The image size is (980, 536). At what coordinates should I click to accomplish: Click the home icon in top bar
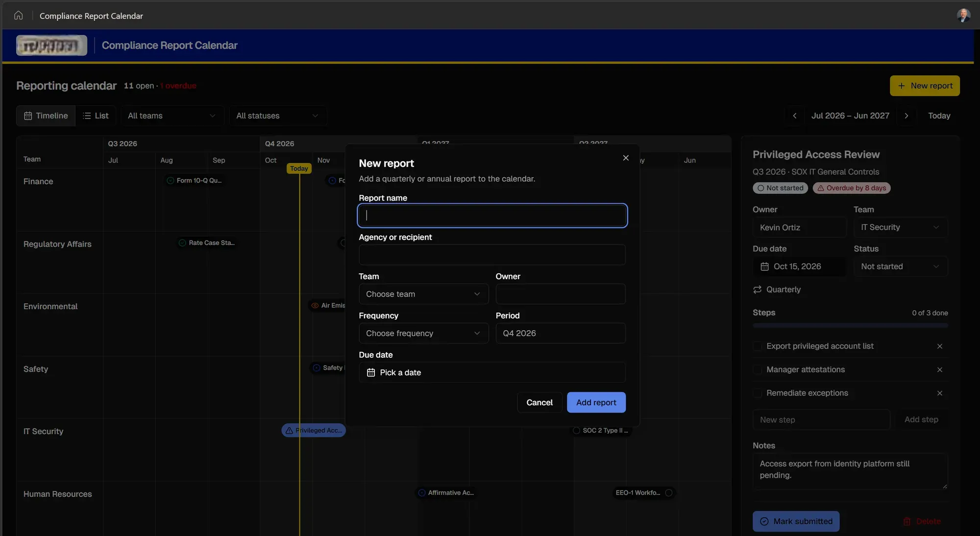point(18,15)
